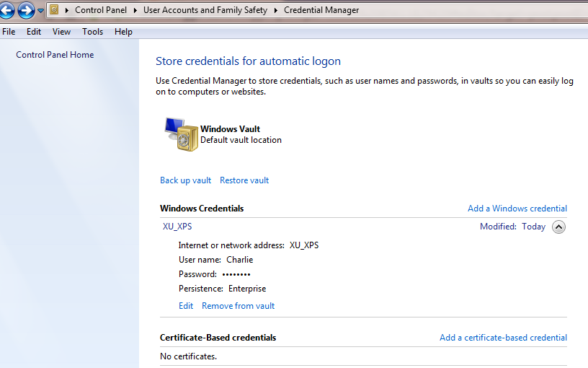The image size is (588, 368).
Task: Click the Modified: Today text
Action: coord(512,227)
